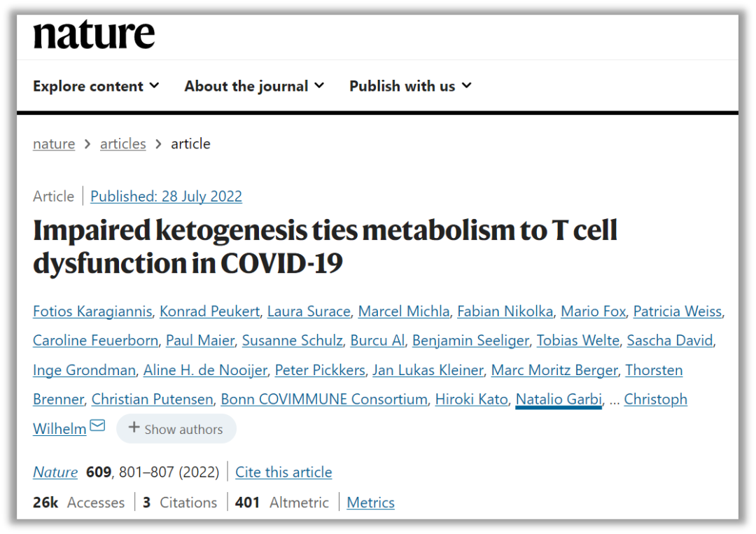Click the plus icon in Show authors
This screenshot has width=756, height=534.
pyautogui.click(x=134, y=428)
